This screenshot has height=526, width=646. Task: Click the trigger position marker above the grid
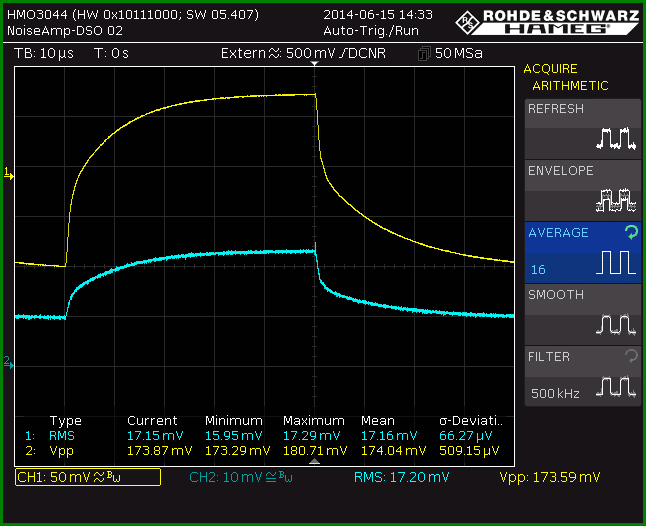coord(314,63)
